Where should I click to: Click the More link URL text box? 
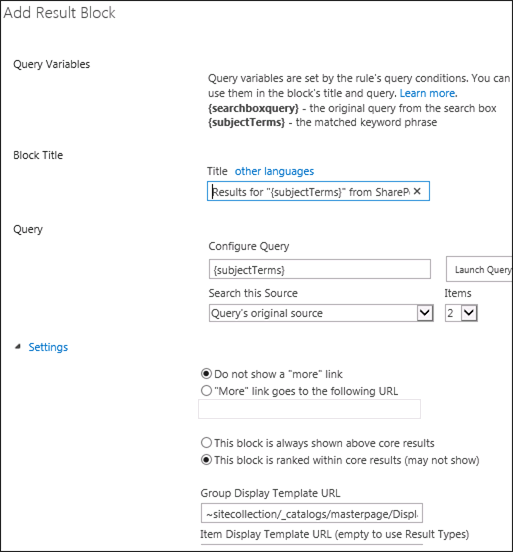tap(309, 409)
